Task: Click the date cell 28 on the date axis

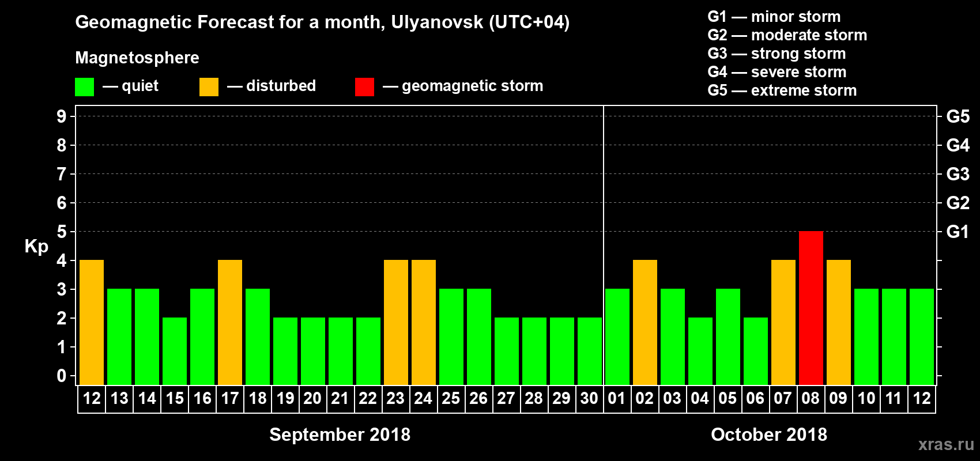Action: coord(534,399)
